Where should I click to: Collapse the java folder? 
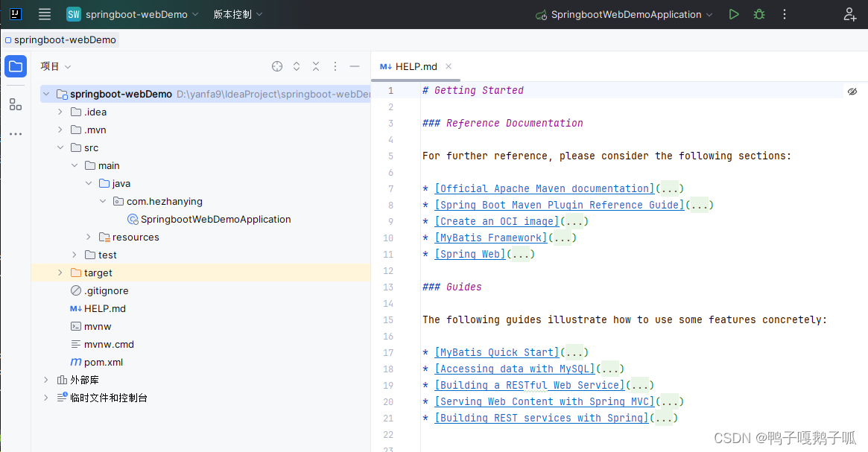click(x=89, y=183)
